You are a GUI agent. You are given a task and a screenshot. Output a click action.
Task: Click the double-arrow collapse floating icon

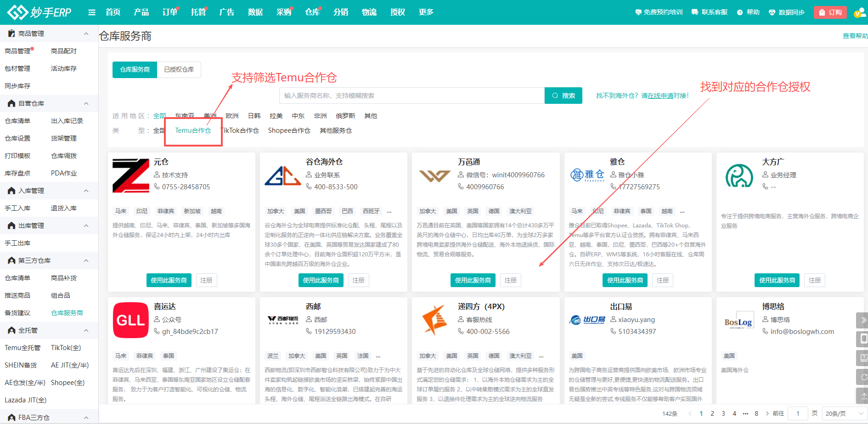[x=862, y=320]
